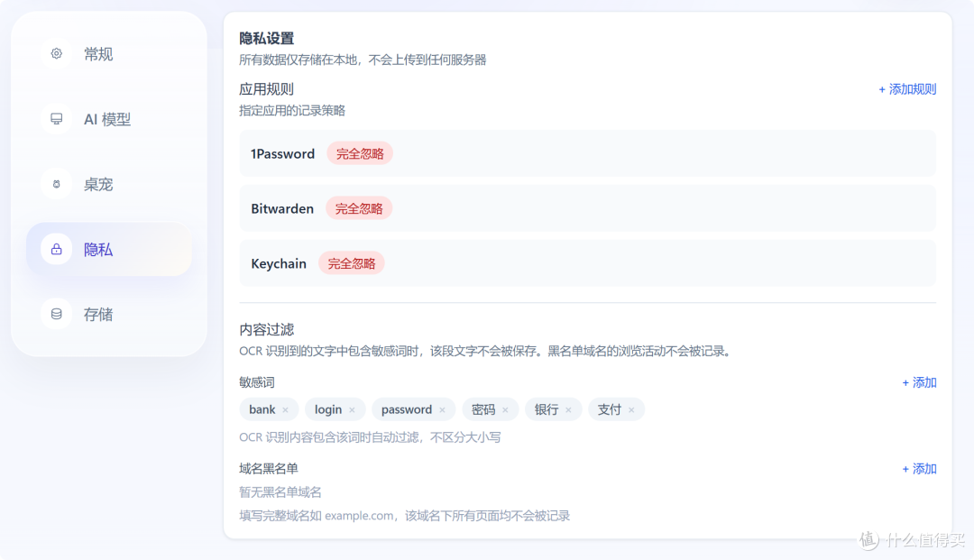
Task: Open the 常规 settings section
Action: click(x=109, y=54)
